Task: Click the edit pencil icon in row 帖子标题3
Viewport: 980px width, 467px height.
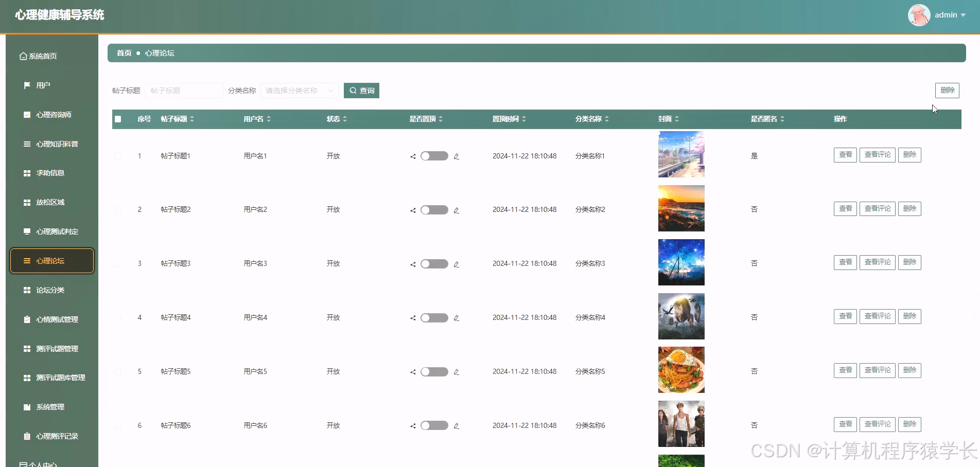Action: click(457, 264)
